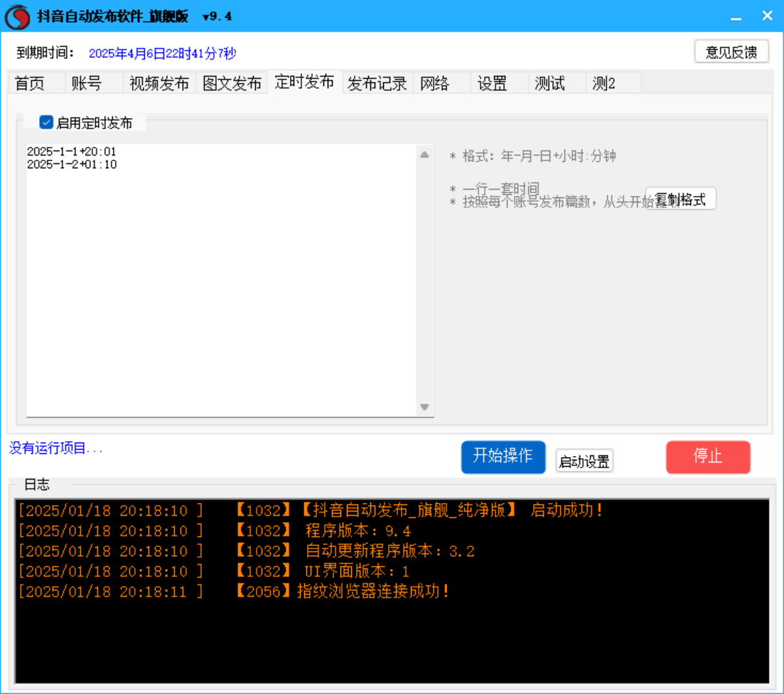This screenshot has height=694, width=784.
Task: Click the log line 程序版本：9.4
Action: pos(215,531)
